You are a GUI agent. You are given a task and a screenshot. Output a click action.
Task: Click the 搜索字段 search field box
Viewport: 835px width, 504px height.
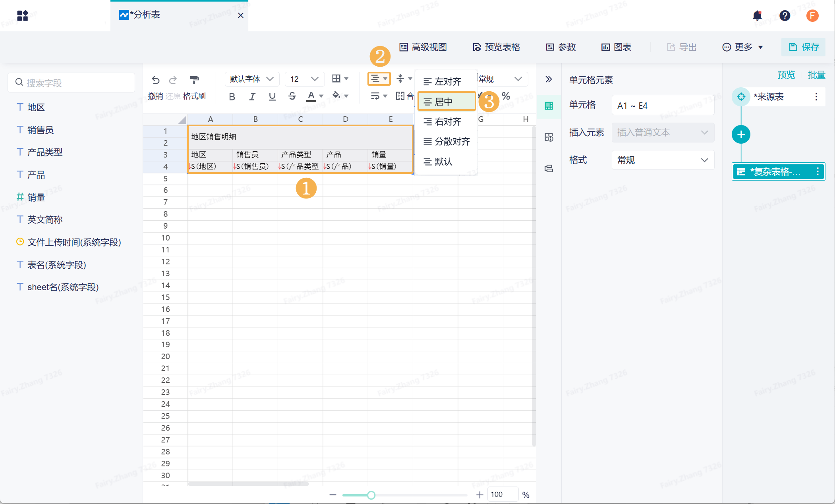pos(72,83)
